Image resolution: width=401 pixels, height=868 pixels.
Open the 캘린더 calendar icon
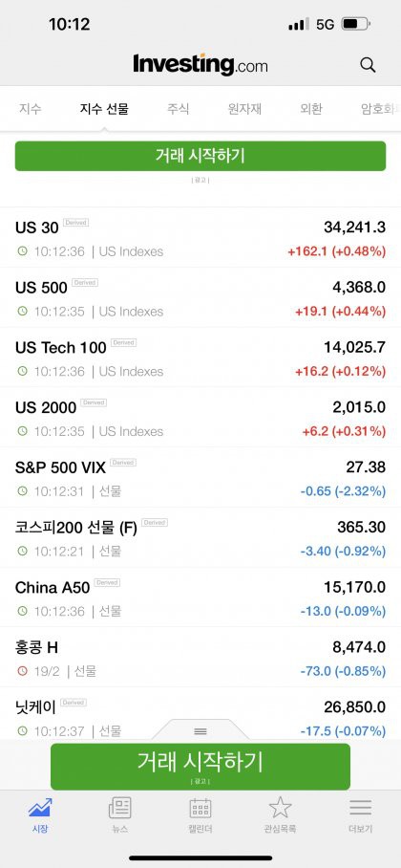tap(200, 808)
